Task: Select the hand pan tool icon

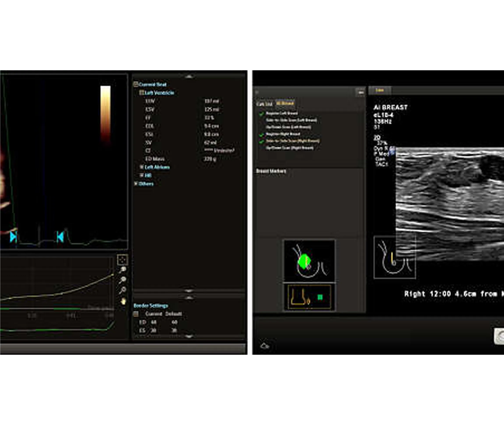Action: 123,301
